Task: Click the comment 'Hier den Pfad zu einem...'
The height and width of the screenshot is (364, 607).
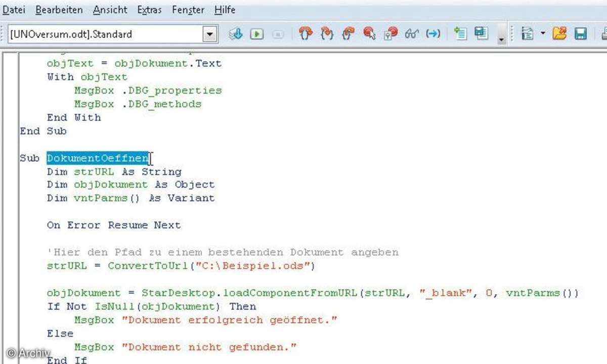Action: pyautogui.click(x=223, y=252)
